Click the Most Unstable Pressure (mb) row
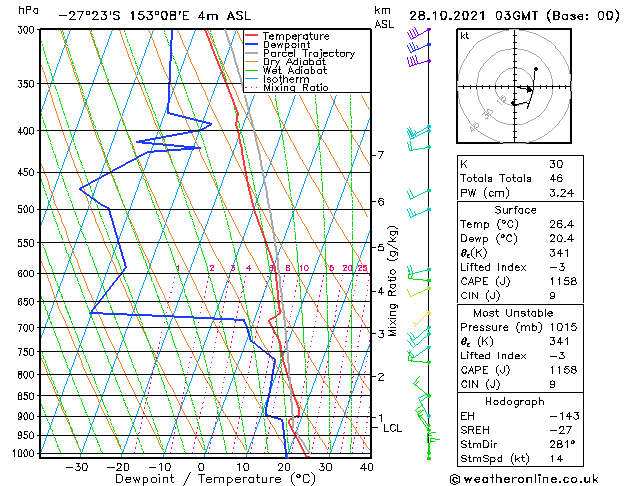This screenshot has height=486, width=629. point(520,327)
